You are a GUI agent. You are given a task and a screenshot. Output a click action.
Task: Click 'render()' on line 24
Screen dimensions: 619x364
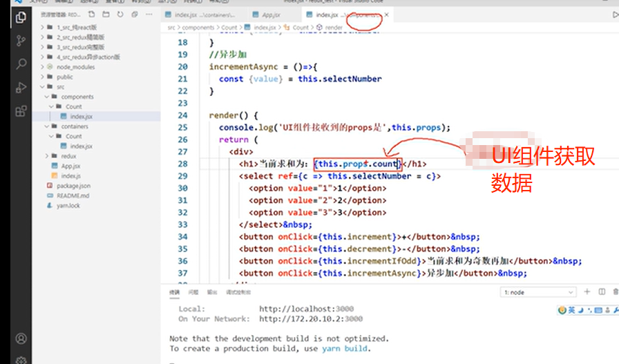click(229, 115)
